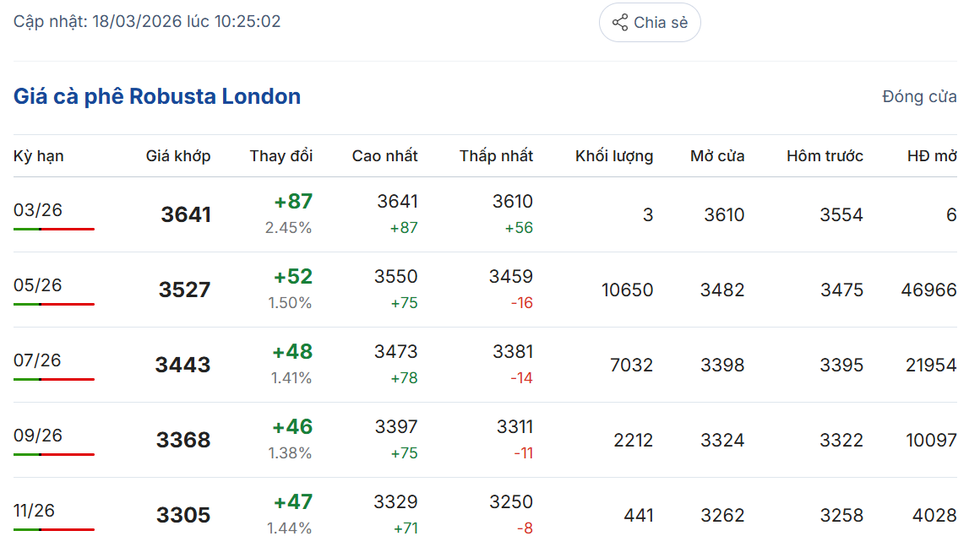
Task: Open the 05/26 contract term
Action: (x=38, y=285)
